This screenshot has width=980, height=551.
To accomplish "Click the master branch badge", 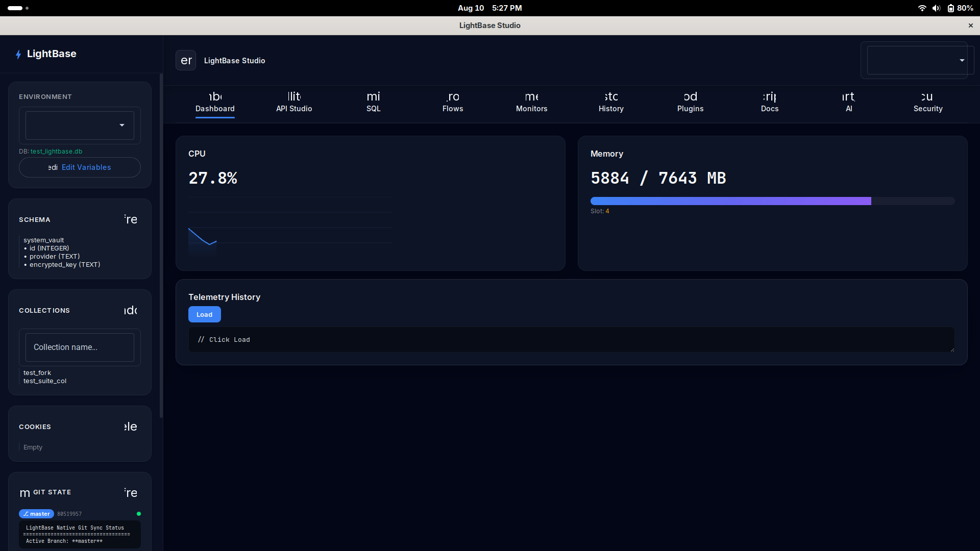I will tap(36, 514).
